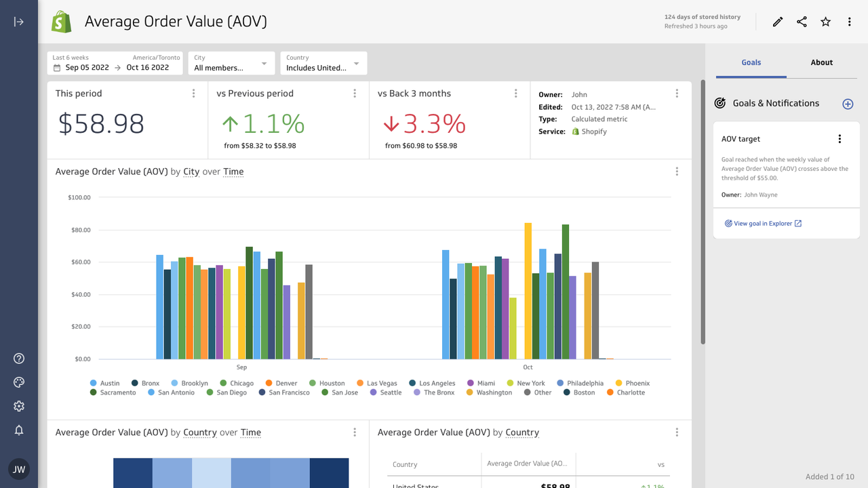Expand the collapsed left sidebar
This screenshot has width=868, height=488.
coord(18,21)
